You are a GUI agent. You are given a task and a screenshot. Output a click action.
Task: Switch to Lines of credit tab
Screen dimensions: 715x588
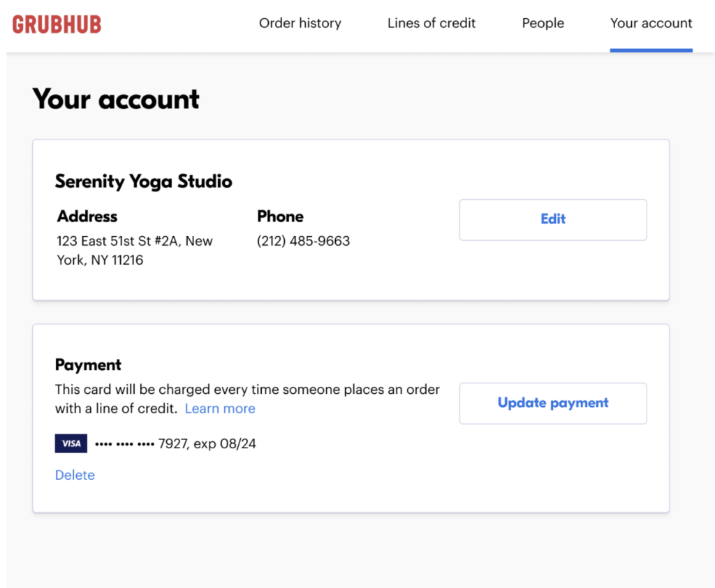431,23
